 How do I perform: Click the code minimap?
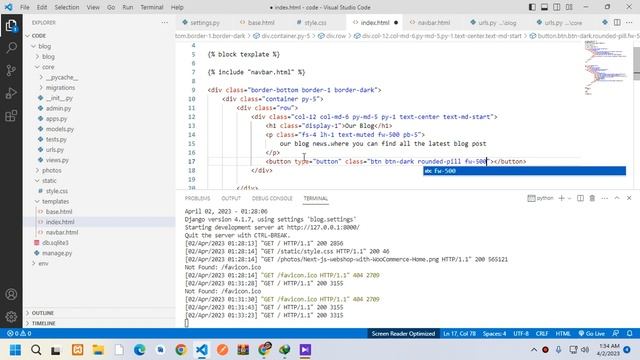[607, 67]
